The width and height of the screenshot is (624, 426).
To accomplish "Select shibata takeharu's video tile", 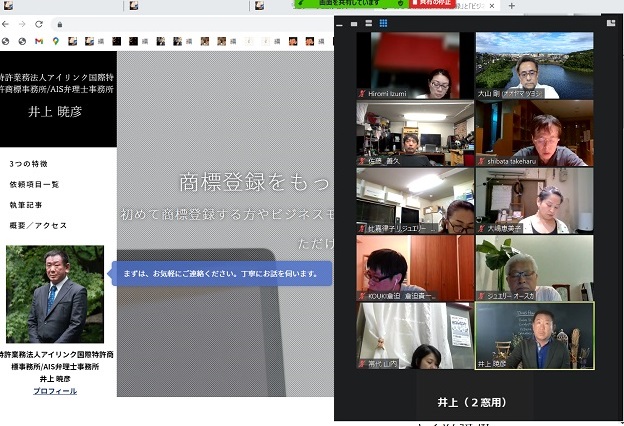I will [534, 133].
